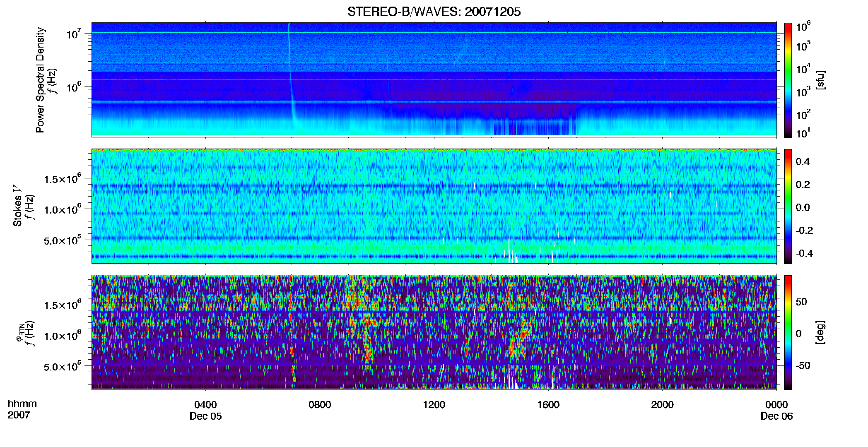Select the "0800" time tick label
This screenshot has height=447, width=868.
tap(320, 404)
